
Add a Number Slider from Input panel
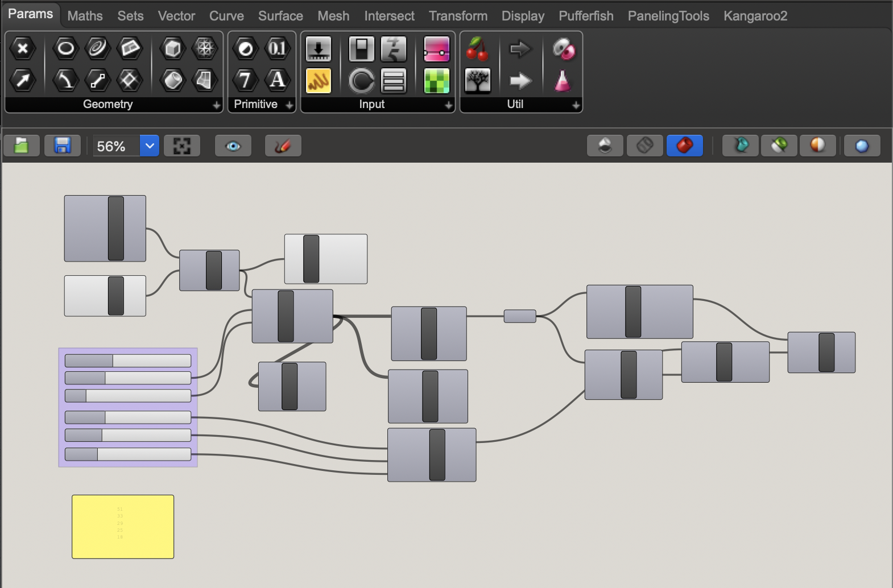[x=319, y=49]
